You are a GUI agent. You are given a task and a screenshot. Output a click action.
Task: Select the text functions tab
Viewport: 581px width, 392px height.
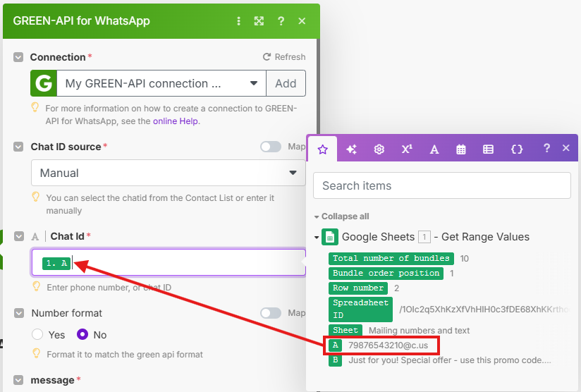(x=434, y=149)
